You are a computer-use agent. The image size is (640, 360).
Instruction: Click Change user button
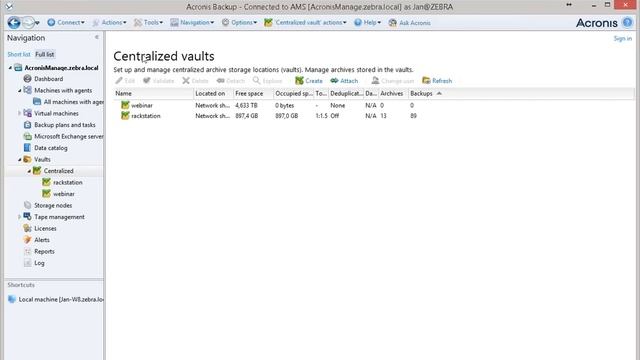393,81
